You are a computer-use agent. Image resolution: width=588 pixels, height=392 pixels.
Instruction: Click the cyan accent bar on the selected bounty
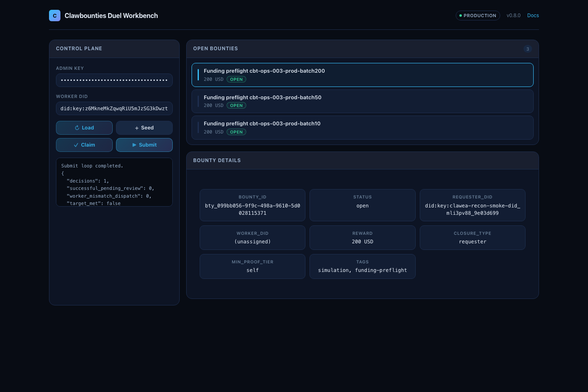click(199, 75)
